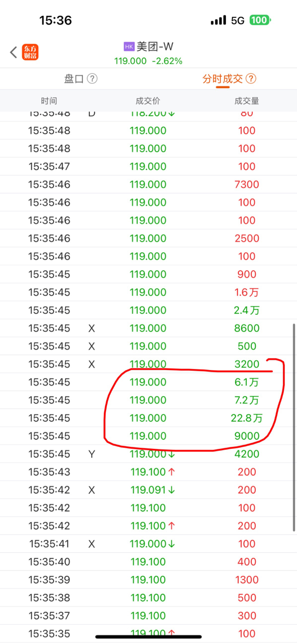Select the trade with volume 7.2万
297x644 pixels.
pos(148,400)
